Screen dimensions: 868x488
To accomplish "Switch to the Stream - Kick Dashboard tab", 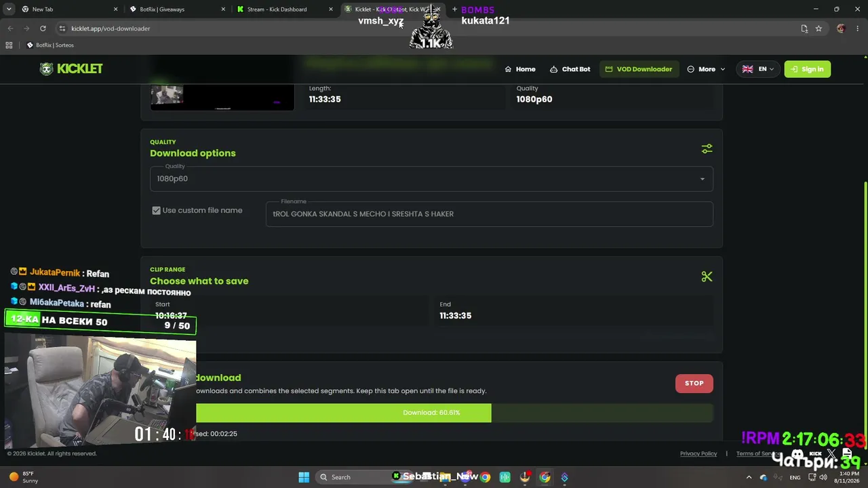I will pos(283,9).
